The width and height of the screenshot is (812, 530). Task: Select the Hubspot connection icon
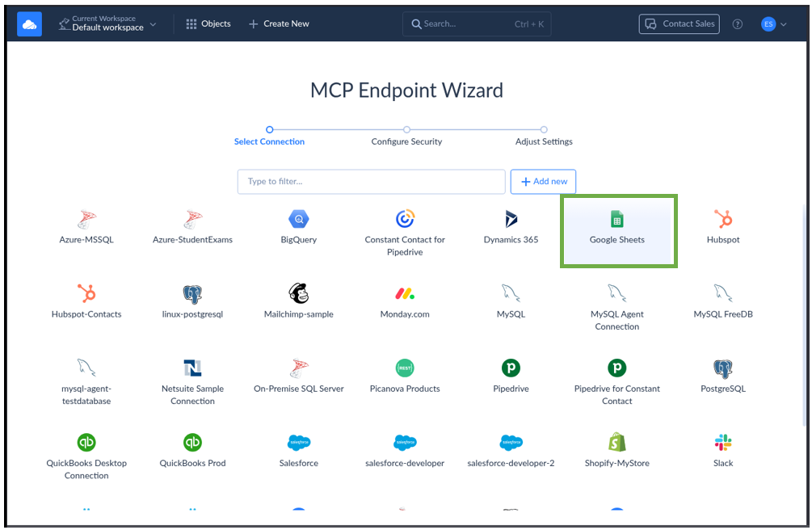tap(723, 220)
